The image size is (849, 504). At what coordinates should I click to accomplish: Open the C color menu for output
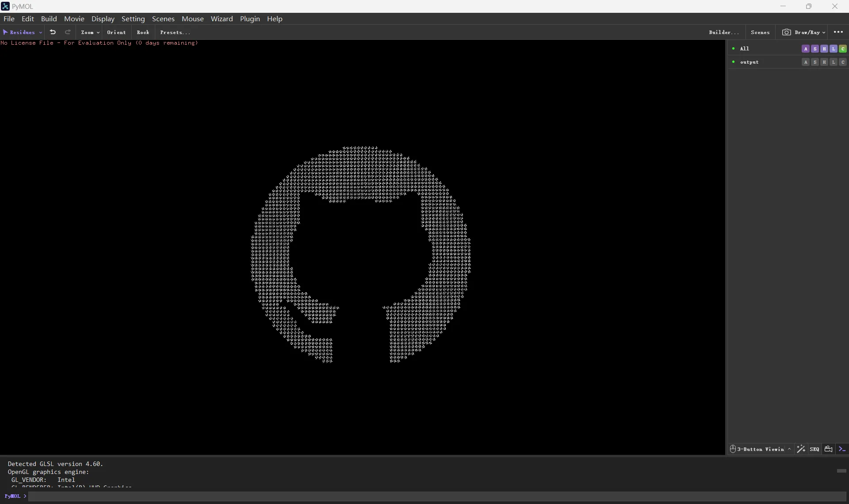(x=843, y=62)
